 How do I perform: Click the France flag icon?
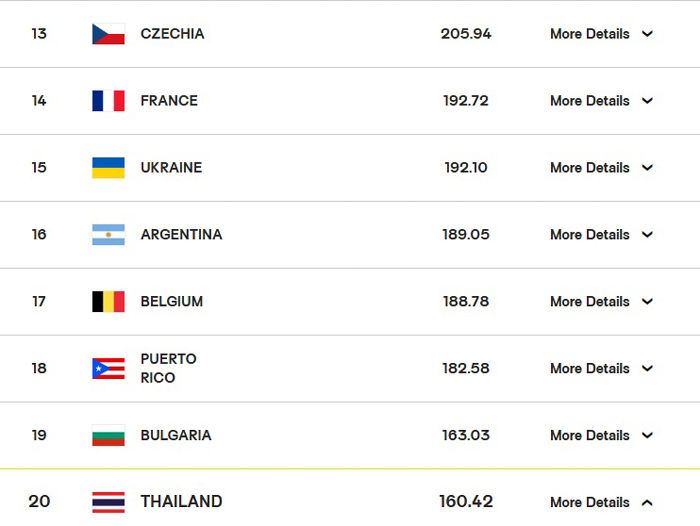[x=108, y=101]
